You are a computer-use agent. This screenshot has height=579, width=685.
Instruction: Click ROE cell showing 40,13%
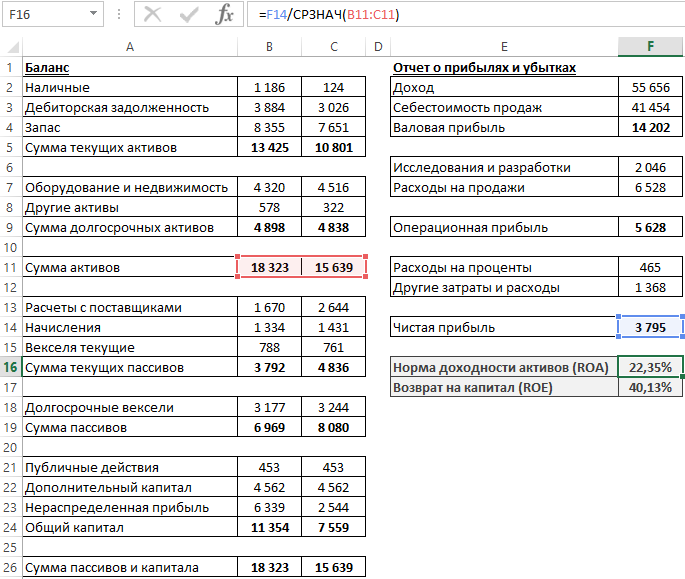coord(651,387)
